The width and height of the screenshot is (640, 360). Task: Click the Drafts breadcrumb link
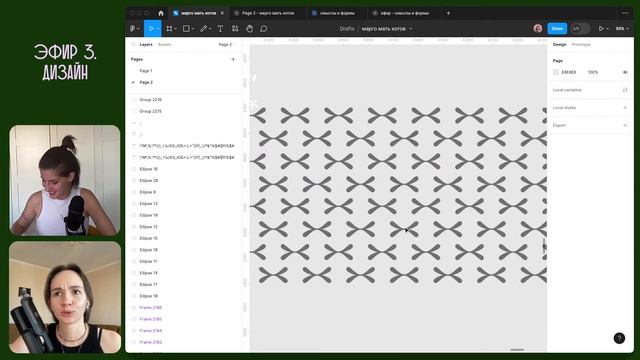pyautogui.click(x=347, y=29)
